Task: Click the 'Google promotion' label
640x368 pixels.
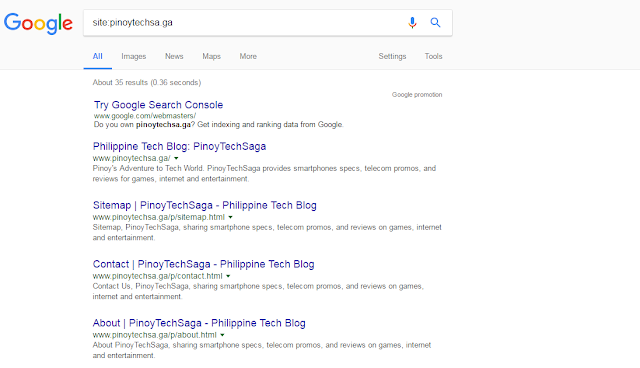Action: [x=417, y=95]
